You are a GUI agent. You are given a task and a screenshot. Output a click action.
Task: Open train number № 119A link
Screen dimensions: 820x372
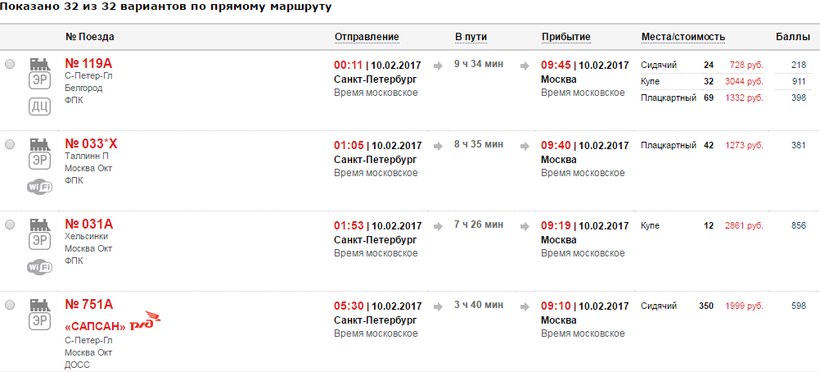(x=88, y=63)
